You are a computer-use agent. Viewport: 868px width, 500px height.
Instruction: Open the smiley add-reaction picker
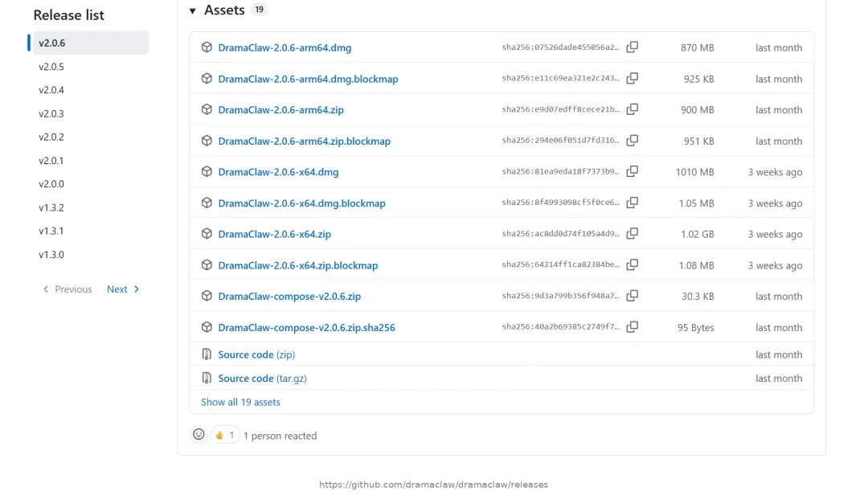click(199, 435)
